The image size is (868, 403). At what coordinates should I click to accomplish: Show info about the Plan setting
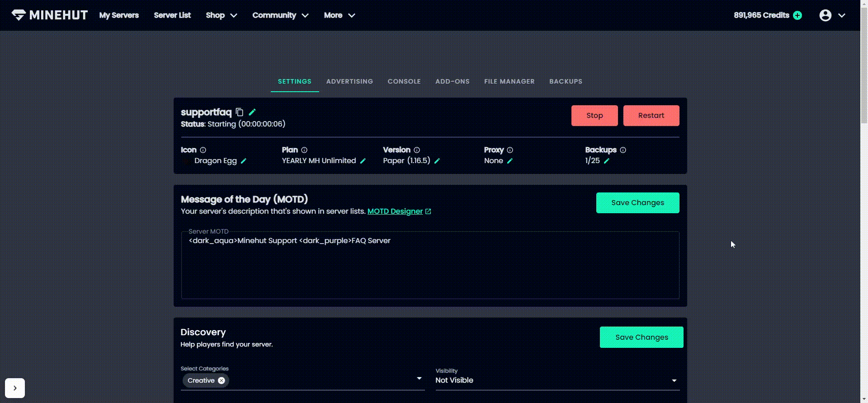coord(304,150)
